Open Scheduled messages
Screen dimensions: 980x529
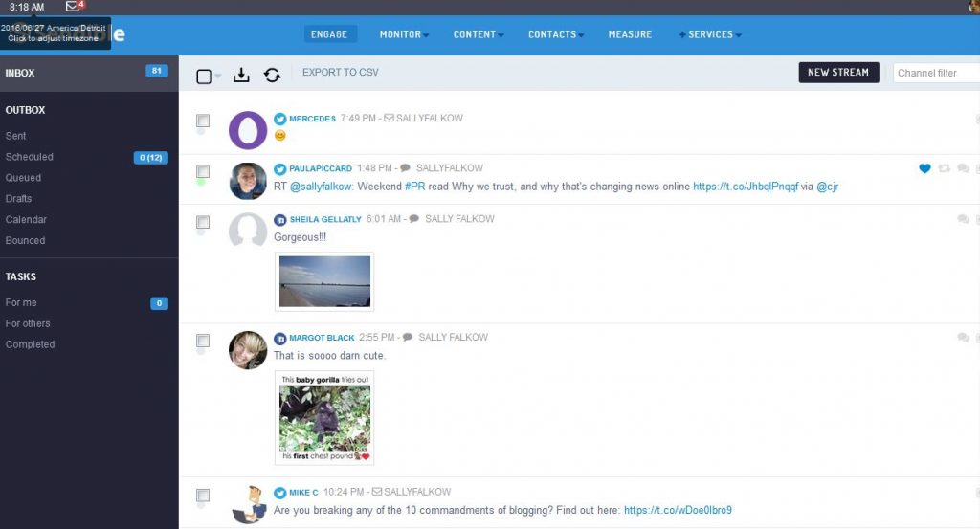[x=30, y=157]
